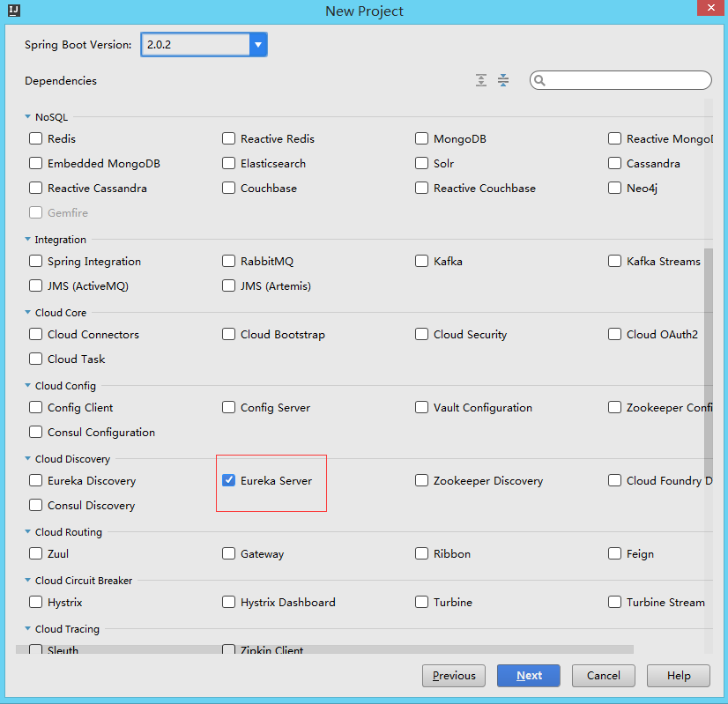The height and width of the screenshot is (704, 728).
Task: Check the Reactive Redis option
Action: 228,138
